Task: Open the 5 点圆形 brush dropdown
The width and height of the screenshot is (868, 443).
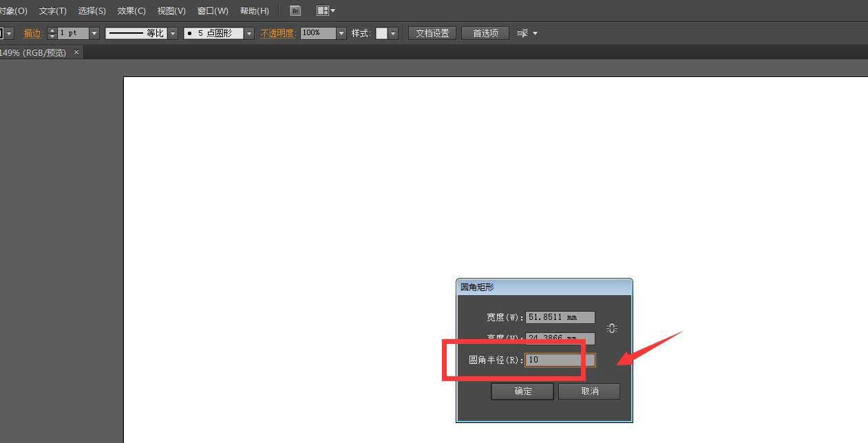Action: pos(248,32)
